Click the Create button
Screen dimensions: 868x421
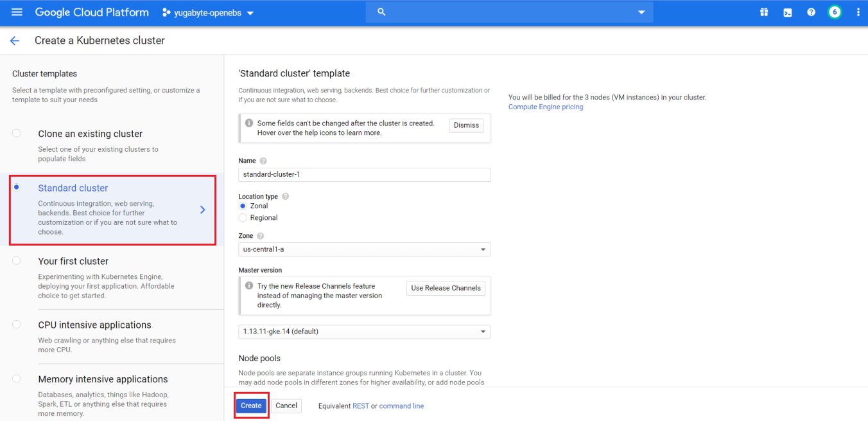point(251,406)
